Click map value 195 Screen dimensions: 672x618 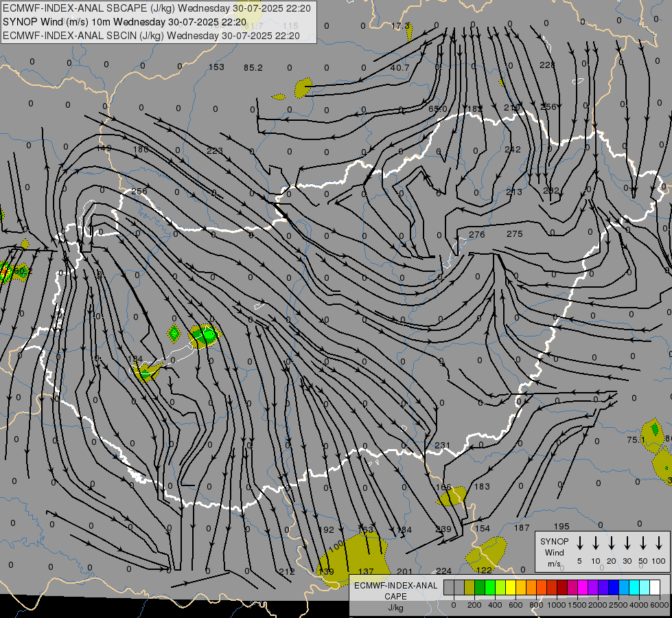pyautogui.click(x=561, y=526)
